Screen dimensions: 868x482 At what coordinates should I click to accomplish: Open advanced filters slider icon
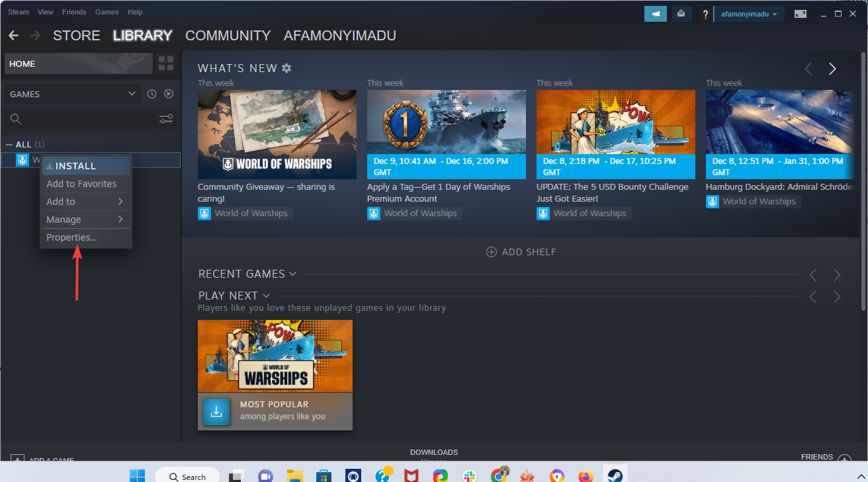[166, 119]
